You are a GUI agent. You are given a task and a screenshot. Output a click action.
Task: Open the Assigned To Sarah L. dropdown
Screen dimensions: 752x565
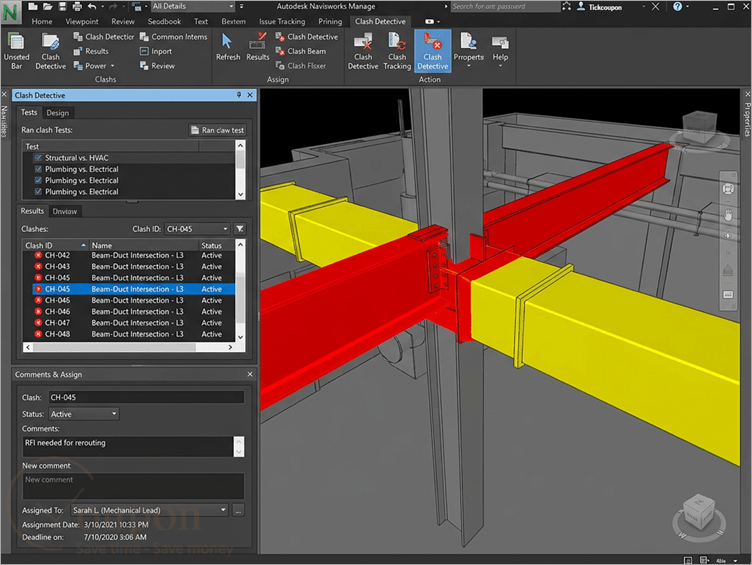tap(150, 510)
